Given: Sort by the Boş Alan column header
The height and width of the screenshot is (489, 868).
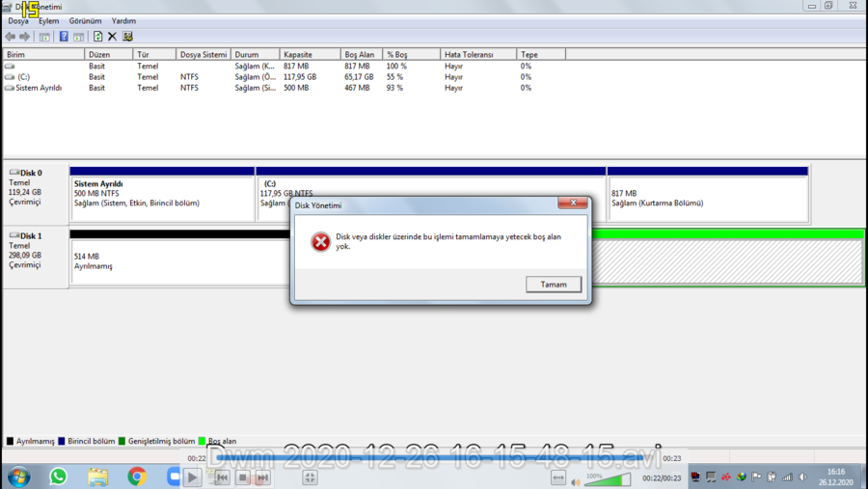Looking at the screenshot, I should 362,54.
